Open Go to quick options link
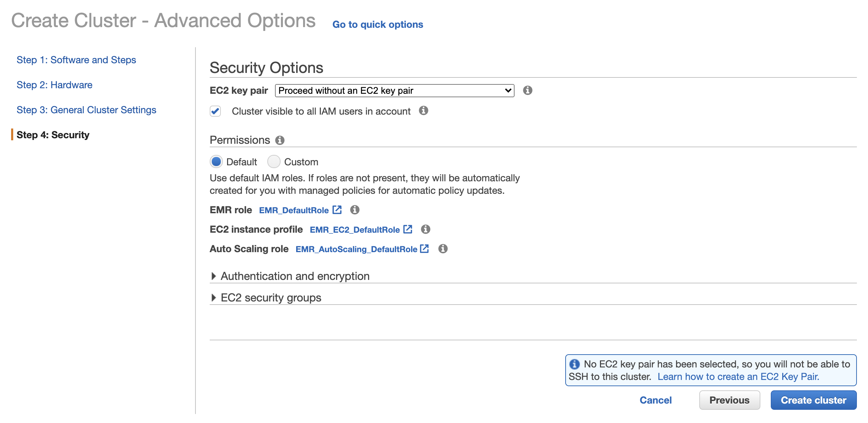The width and height of the screenshot is (868, 423). click(377, 24)
